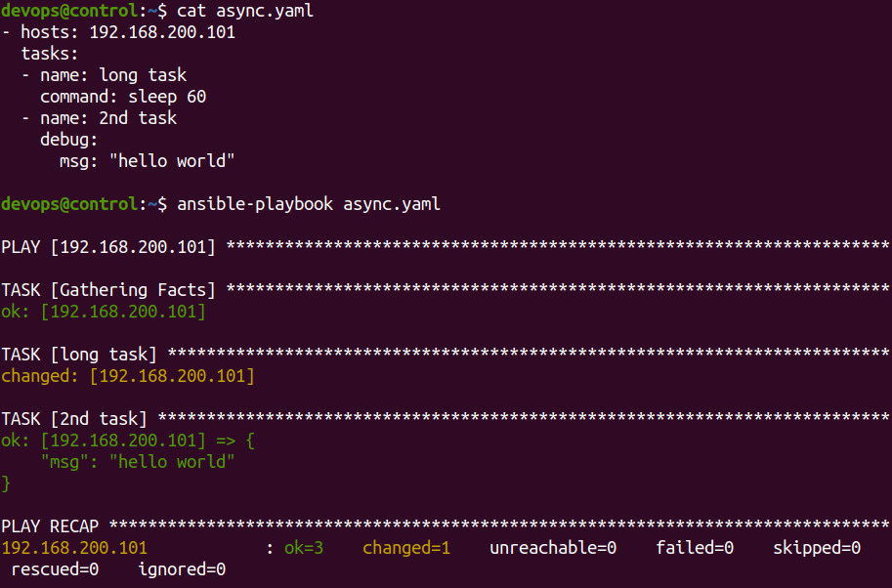Click the 'failed=0' recap value
The width and height of the screenshot is (892, 588).
(695, 548)
